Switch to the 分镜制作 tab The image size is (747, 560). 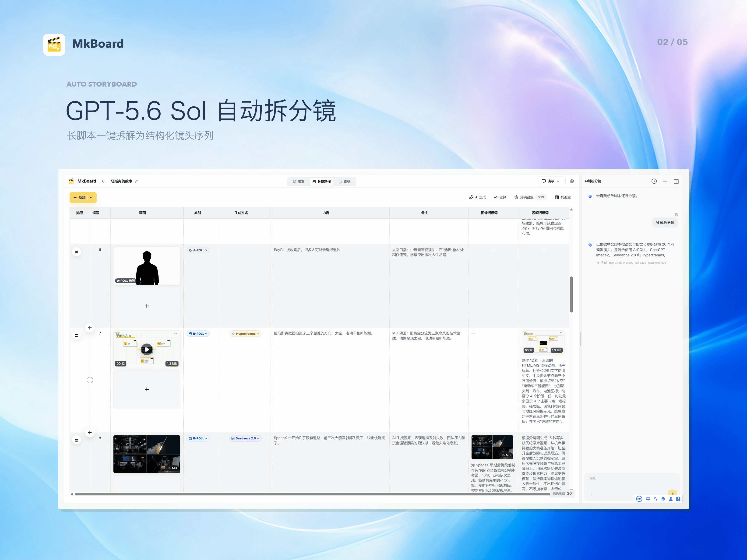point(321,182)
